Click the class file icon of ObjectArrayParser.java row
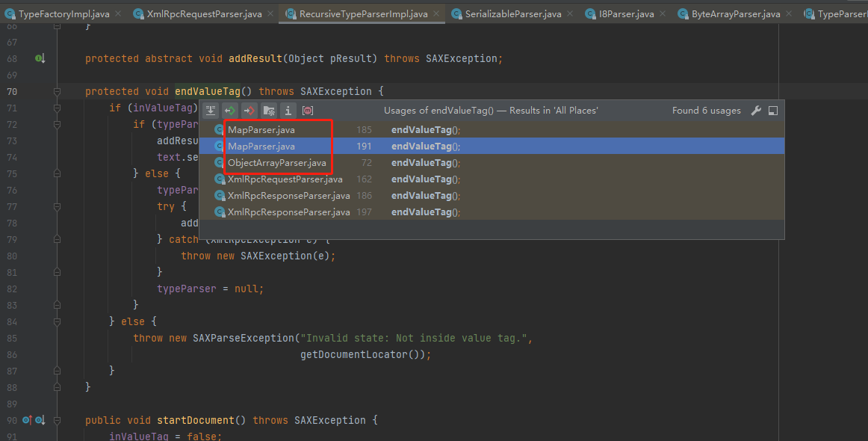The width and height of the screenshot is (868, 441). click(x=219, y=163)
